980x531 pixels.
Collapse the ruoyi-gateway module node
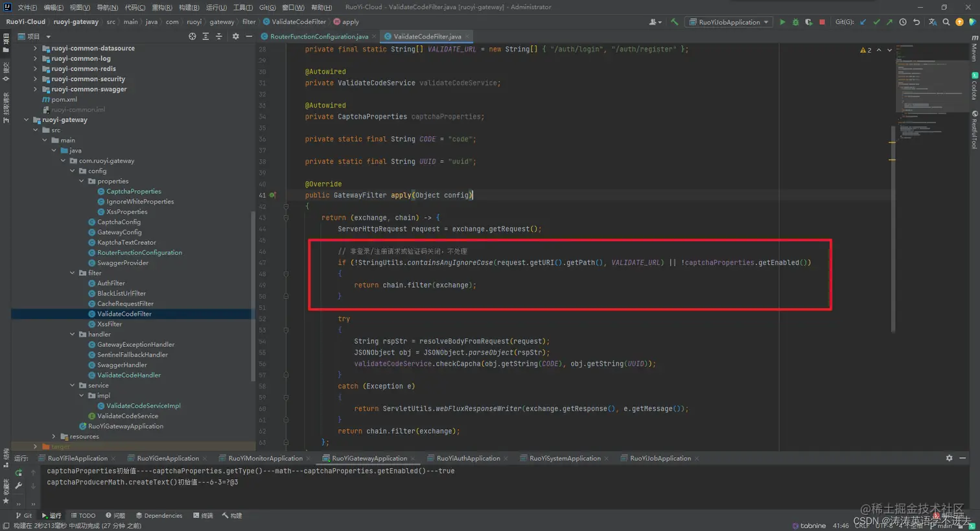pos(26,120)
